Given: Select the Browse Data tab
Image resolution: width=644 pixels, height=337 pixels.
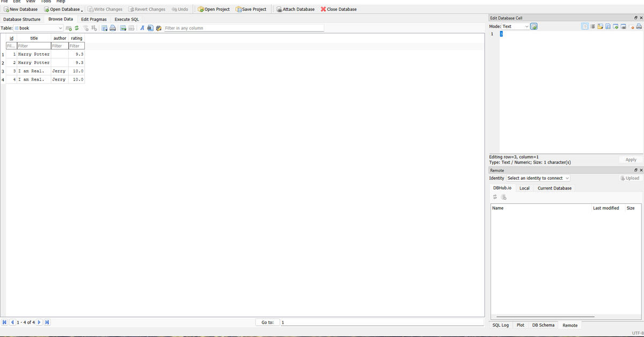Looking at the screenshot, I should tap(61, 19).
